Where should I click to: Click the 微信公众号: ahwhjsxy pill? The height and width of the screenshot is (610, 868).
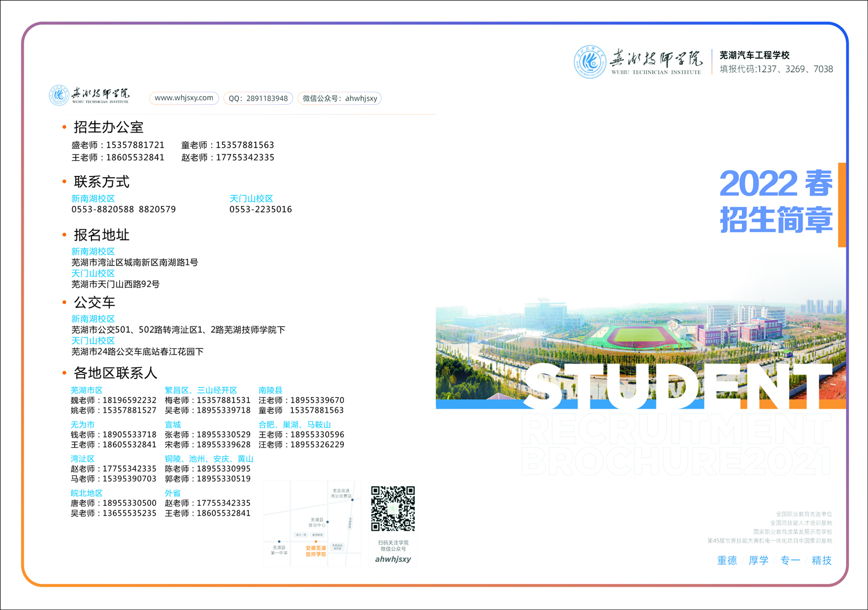coord(340,98)
